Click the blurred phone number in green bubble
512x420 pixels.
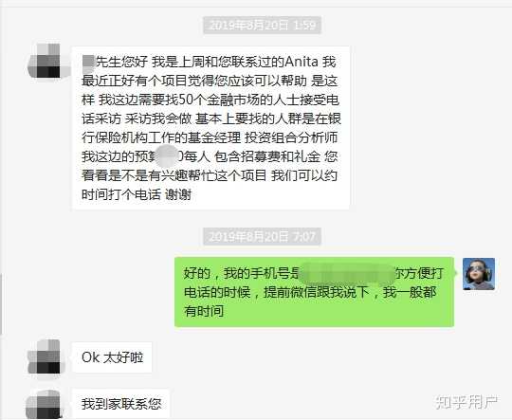tap(347, 273)
